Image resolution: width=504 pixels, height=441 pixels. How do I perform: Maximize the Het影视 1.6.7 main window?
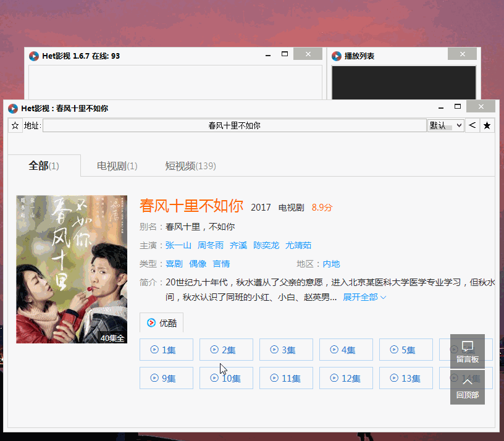tap(285, 54)
